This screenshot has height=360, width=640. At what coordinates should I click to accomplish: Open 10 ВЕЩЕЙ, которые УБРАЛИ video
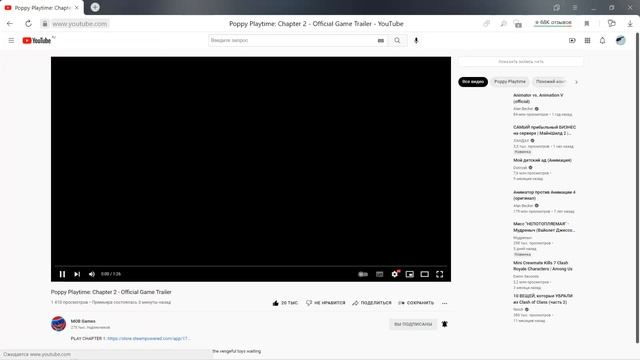(543, 299)
